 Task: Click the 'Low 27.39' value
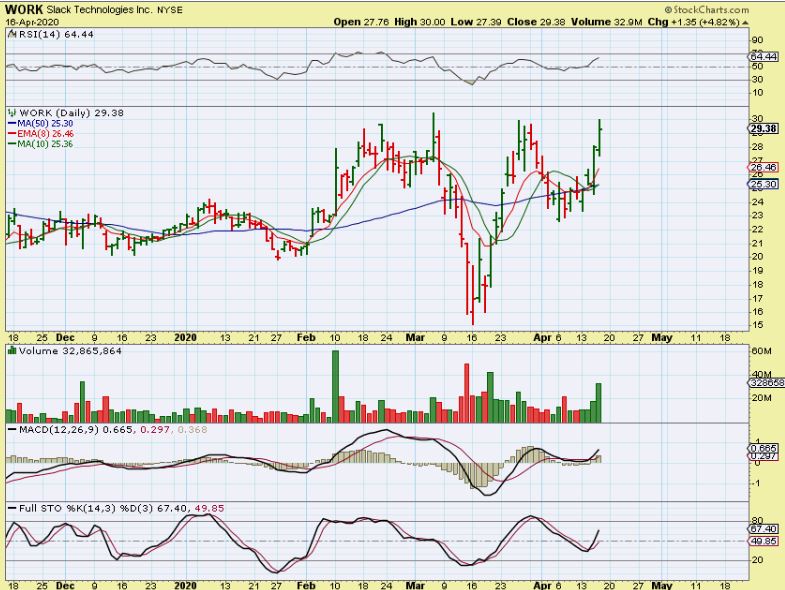click(x=476, y=22)
